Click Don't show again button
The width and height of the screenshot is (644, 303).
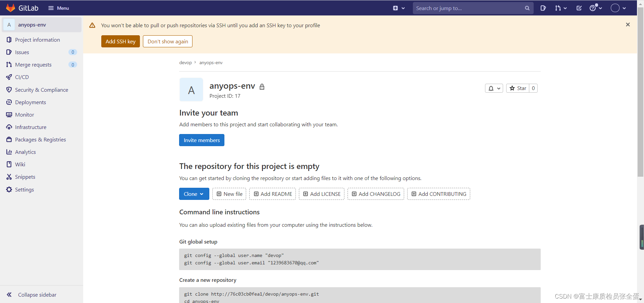pos(168,41)
